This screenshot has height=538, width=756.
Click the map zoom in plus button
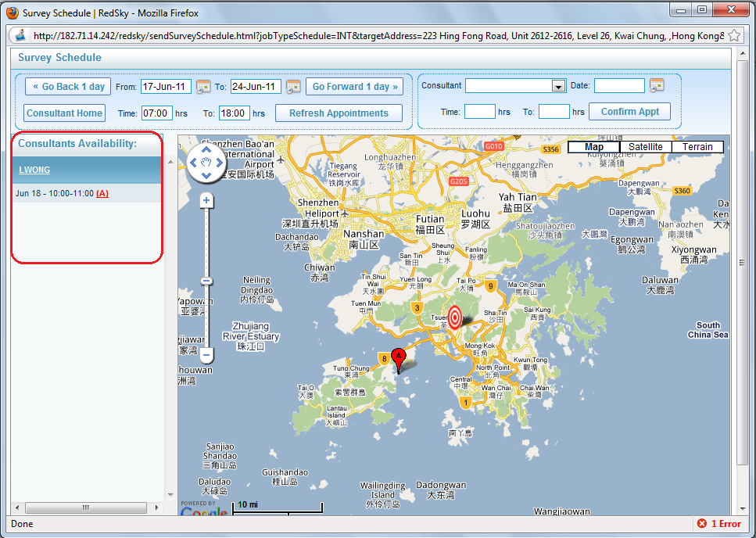tap(206, 201)
